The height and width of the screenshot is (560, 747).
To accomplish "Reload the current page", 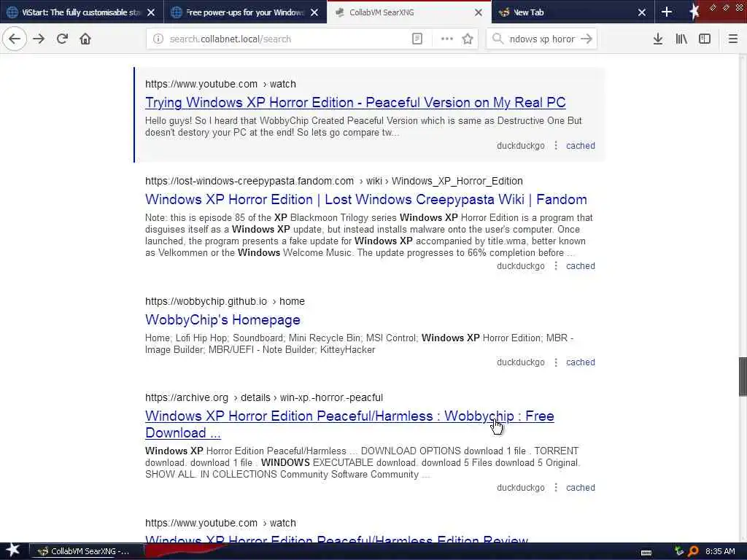I will pos(62,39).
